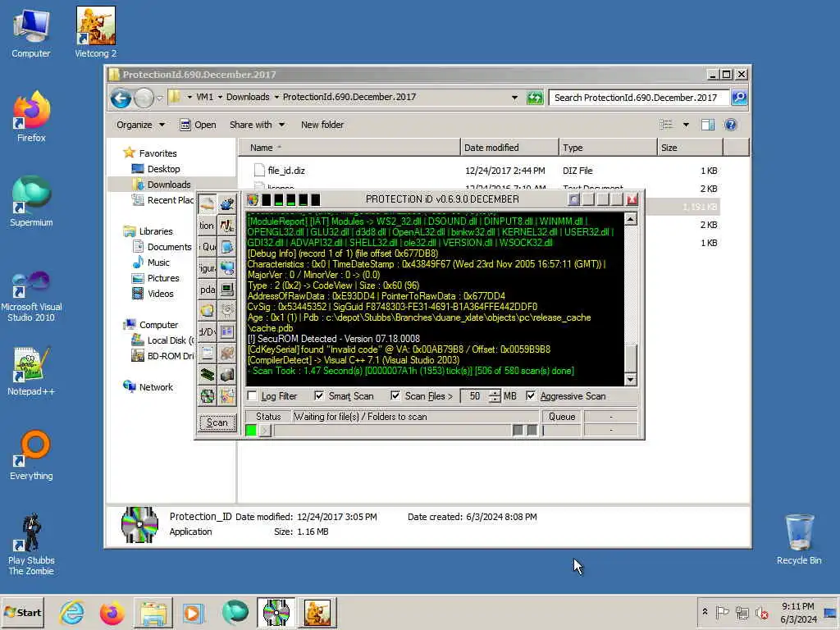
Task: Click the computer terminal icon beside the 'pda' label
Action: pos(227,290)
